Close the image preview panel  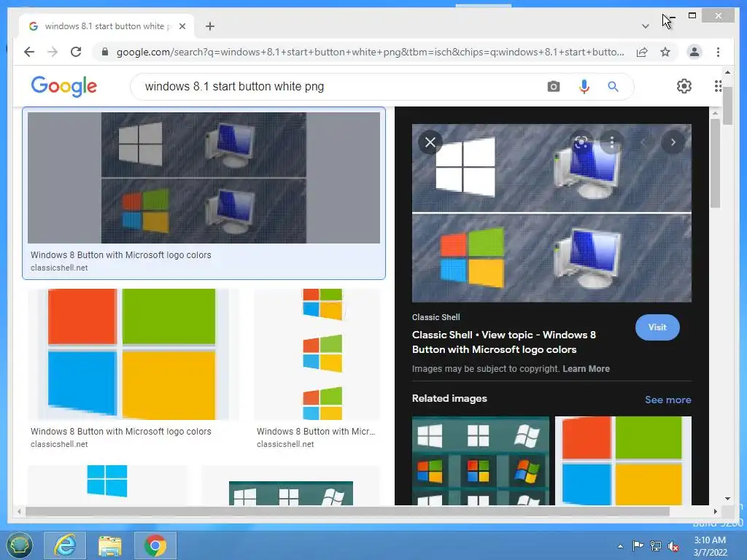430,142
